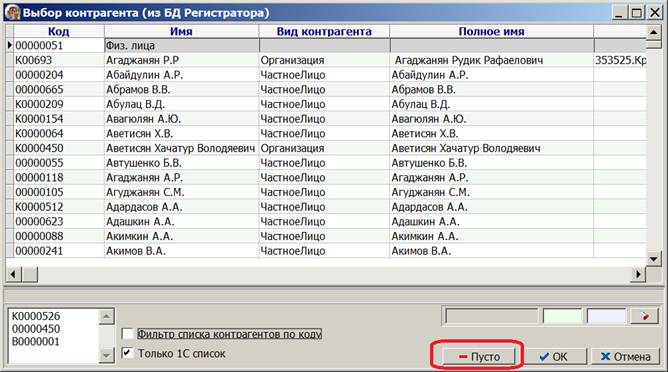Click the code list scroll up arrow
The width and height of the screenshot is (668, 372).
[x=106, y=317]
